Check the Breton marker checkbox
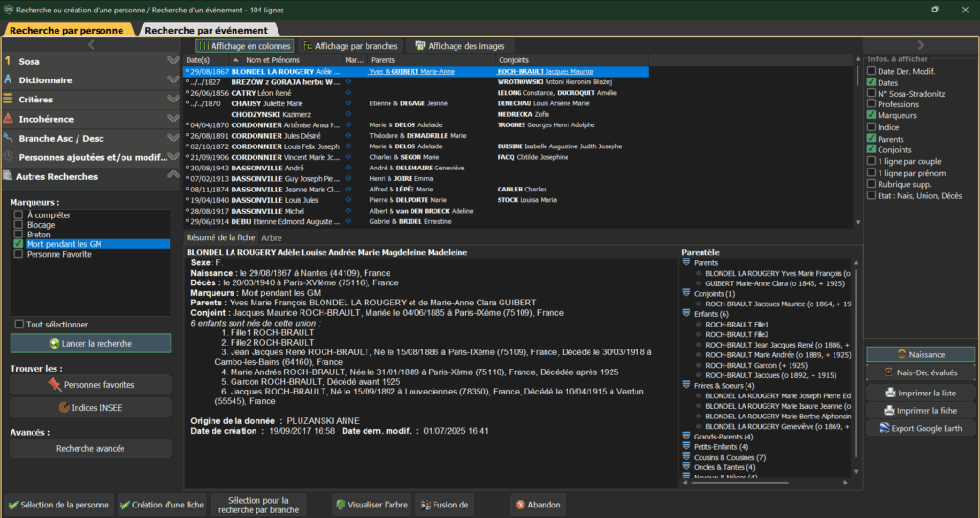Screen dimensions: 980x518 click(x=18, y=234)
